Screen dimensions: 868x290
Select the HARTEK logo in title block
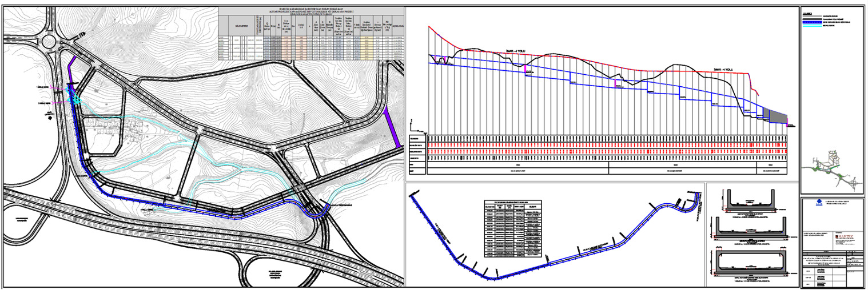click(847, 235)
